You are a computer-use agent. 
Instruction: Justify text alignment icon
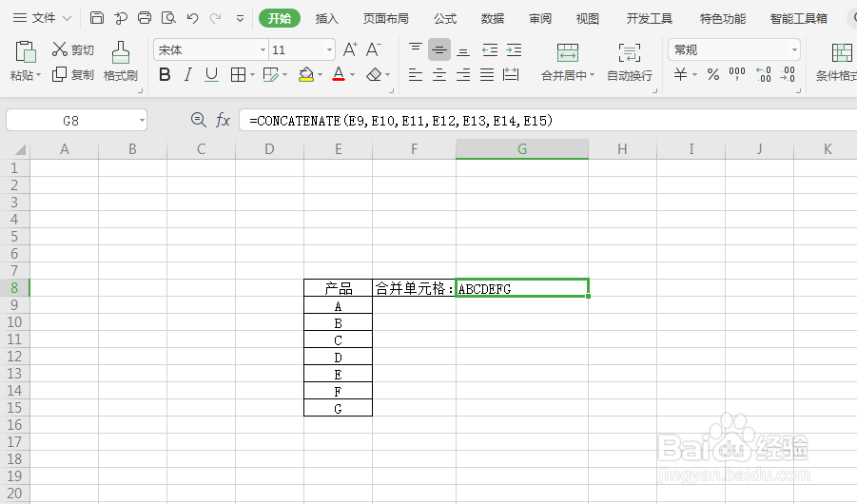coord(487,74)
